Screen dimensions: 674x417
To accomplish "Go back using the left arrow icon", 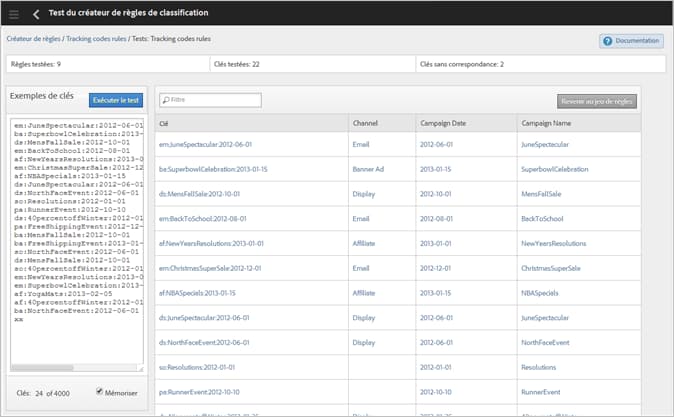I will point(36,14).
